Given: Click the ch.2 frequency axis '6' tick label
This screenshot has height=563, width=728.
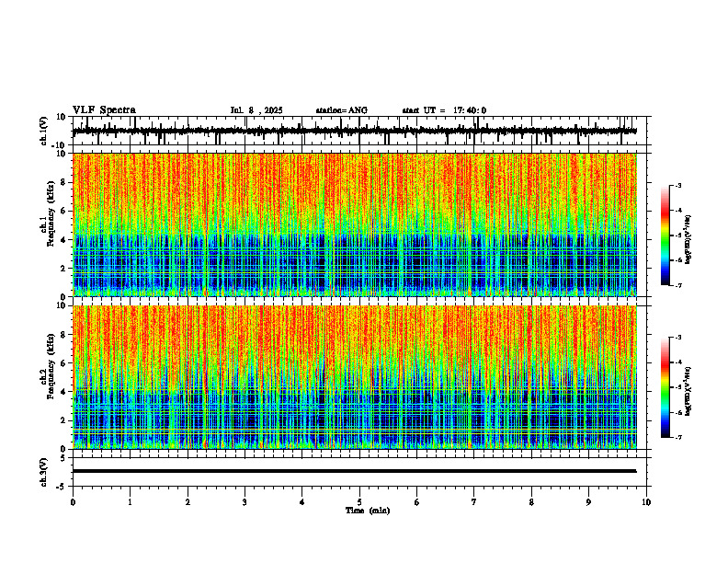Looking at the screenshot, I should click(x=64, y=363).
